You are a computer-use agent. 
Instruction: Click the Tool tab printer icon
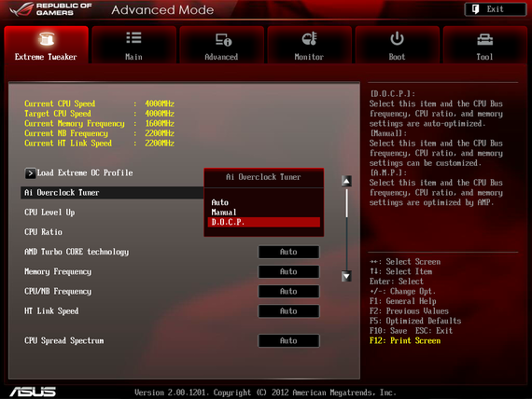tap(484, 40)
